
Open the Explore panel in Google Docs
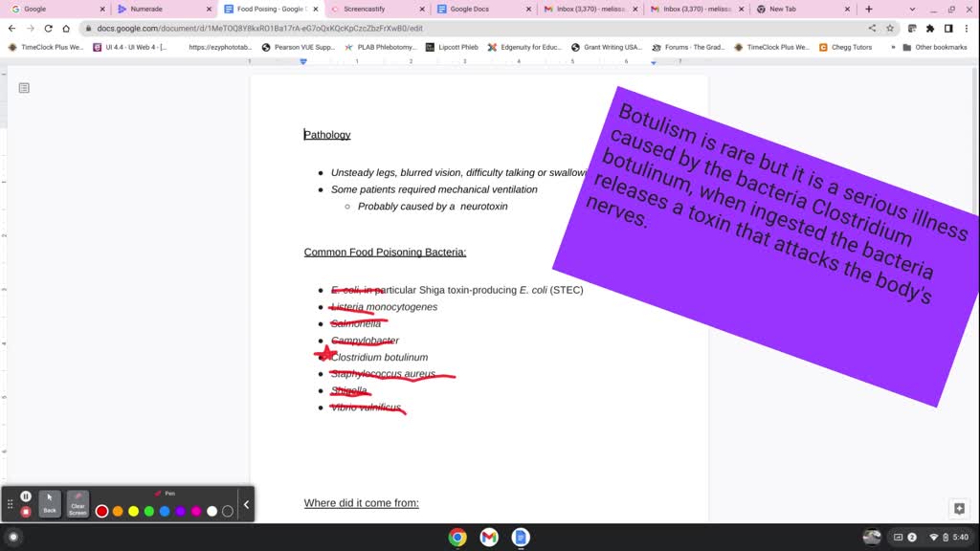point(960,509)
